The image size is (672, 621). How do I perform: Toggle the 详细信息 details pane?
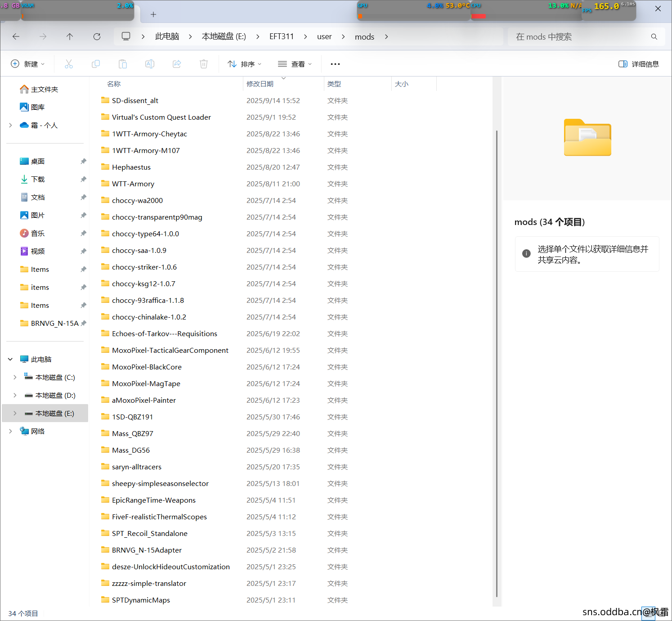pyautogui.click(x=639, y=64)
